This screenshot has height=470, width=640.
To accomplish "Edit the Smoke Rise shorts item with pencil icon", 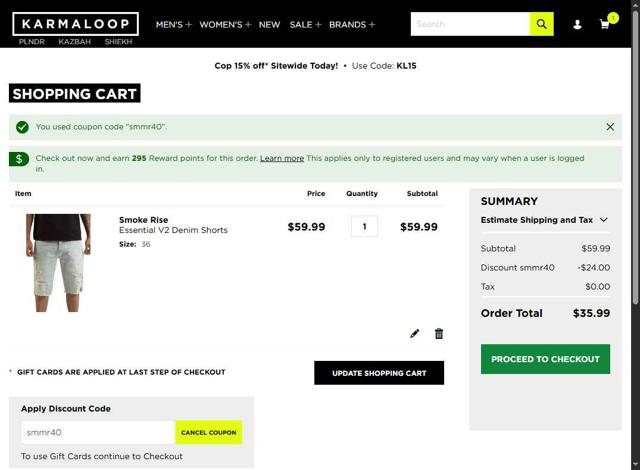I will 414,334.
